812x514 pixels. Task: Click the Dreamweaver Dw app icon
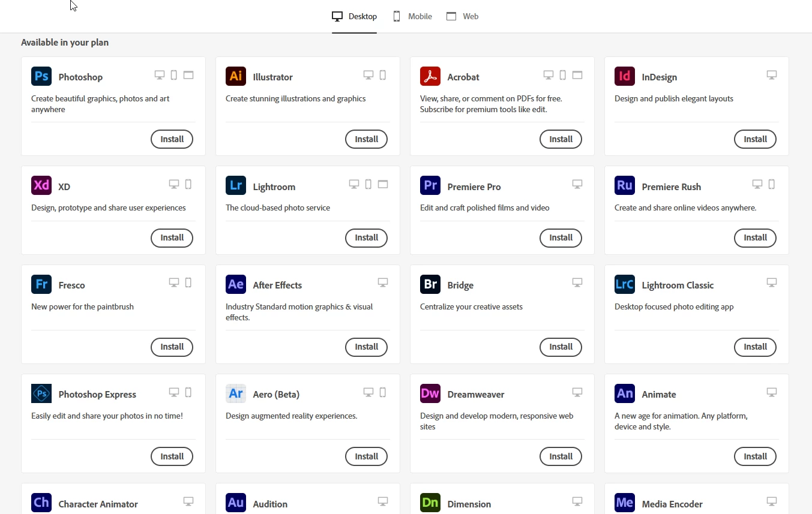tap(430, 393)
